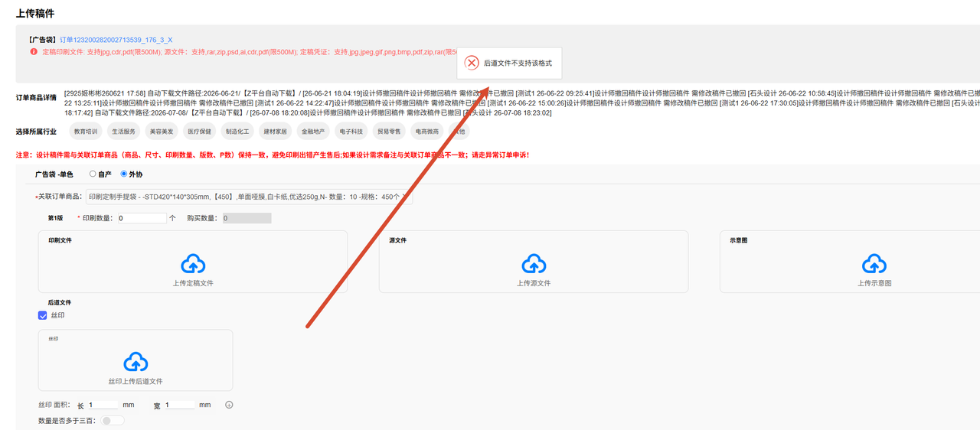The width and height of the screenshot is (980, 430).
Task: Select the 美容美发 industry tag
Action: (162, 131)
